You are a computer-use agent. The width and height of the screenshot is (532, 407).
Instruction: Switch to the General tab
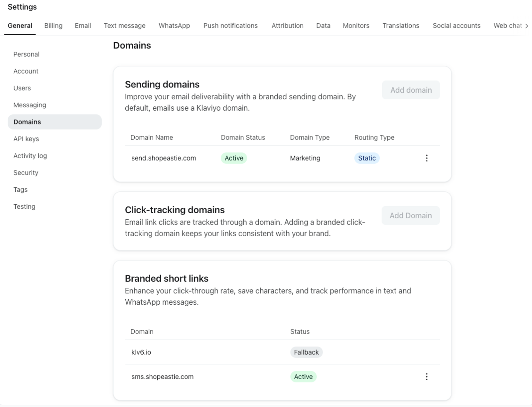tap(20, 26)
